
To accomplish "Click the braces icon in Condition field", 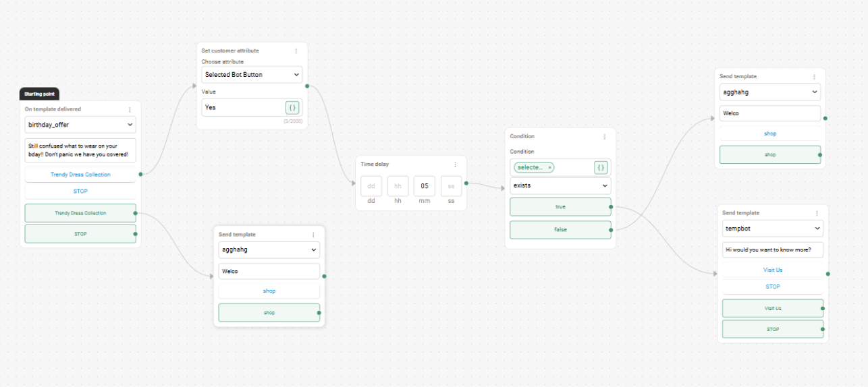I will pyautogui.click(x=601, y=167).
